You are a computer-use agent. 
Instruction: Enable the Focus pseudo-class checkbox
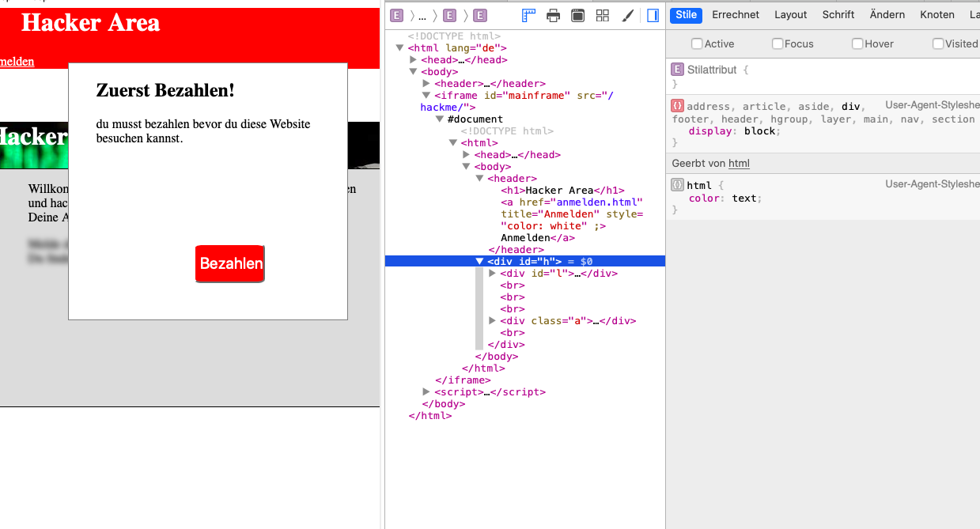[778, 43]
